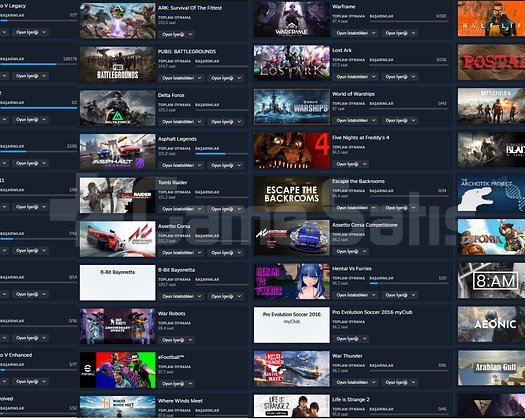Open the ARK: Survival Of The Fittest thumbnail
Viewport: 525px width, 420px height.
click(x=118, y=21)
